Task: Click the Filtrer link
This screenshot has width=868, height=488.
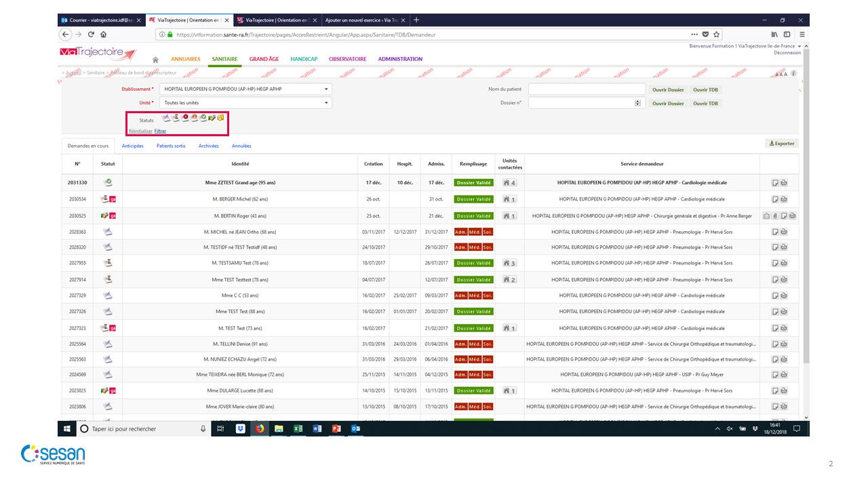Action: coord(160,131)
